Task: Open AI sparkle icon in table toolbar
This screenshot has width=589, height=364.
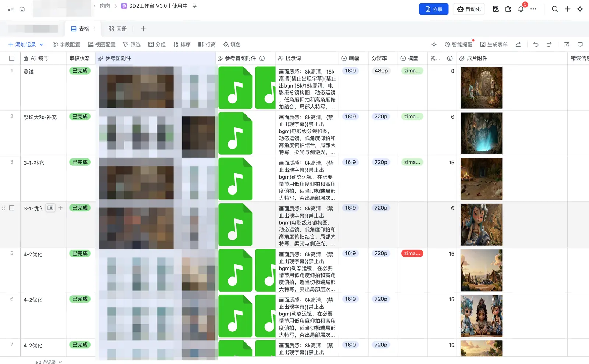Action: (x=434, y=44)
